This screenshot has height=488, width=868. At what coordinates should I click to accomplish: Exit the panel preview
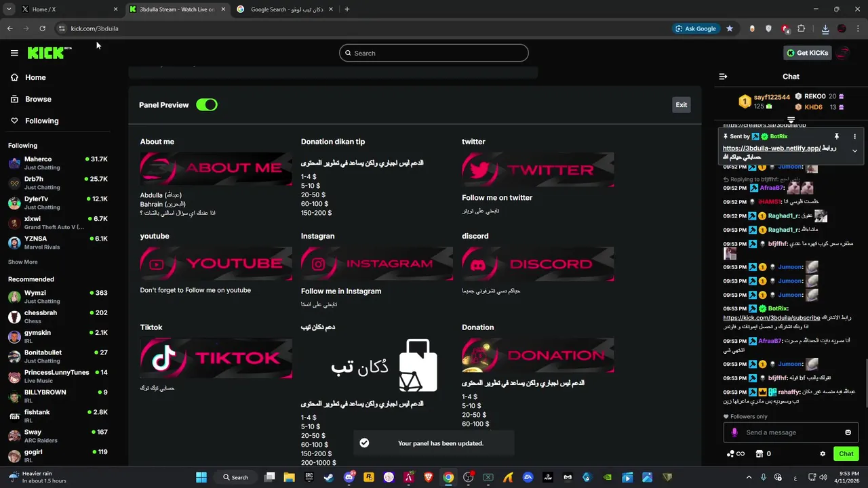tap(682, 104)
